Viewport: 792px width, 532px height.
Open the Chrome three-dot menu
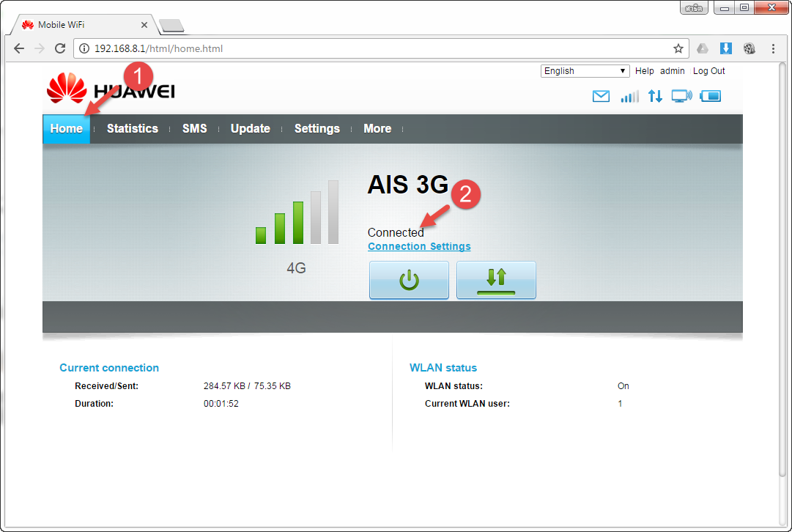[x=773, y=48]
